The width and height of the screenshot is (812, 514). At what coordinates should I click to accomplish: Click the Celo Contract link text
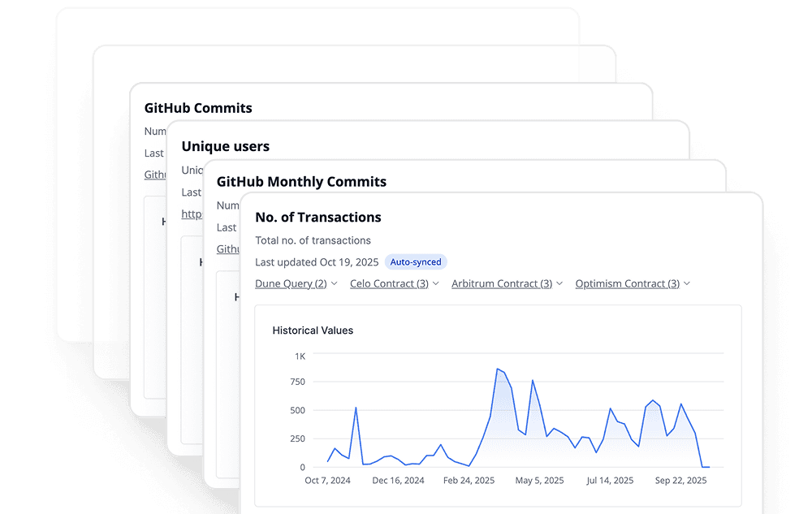[x=389, y=283]
